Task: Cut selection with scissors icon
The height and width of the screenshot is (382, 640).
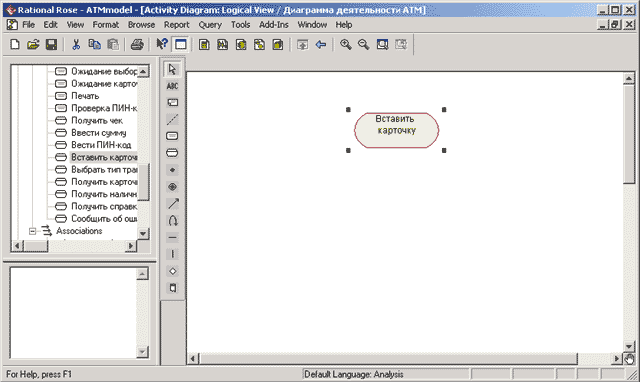Action: coord(76,44)
